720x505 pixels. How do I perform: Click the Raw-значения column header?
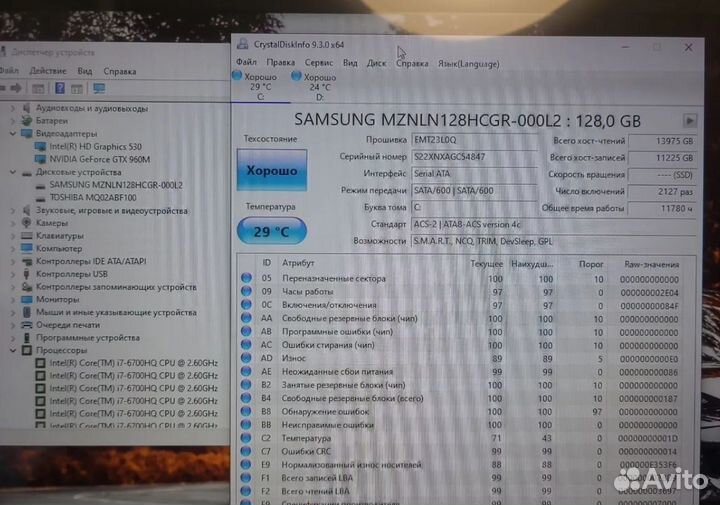point(651,264)
